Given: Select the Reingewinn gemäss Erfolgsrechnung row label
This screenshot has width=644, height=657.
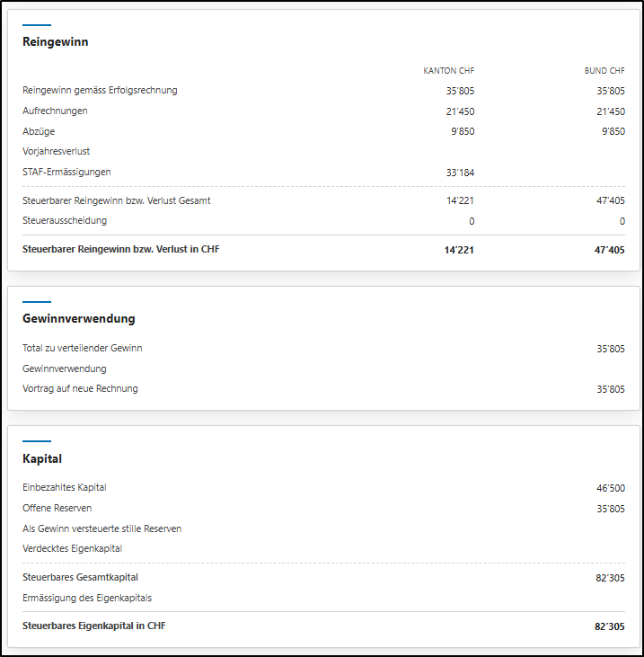Looking at the screenshot, I should point(100,90).
